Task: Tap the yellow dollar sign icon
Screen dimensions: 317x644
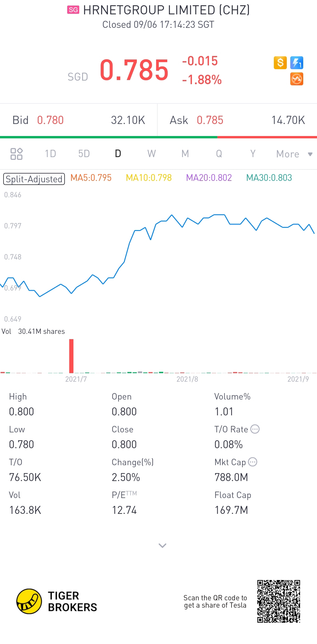Action: tap(280, 63)
